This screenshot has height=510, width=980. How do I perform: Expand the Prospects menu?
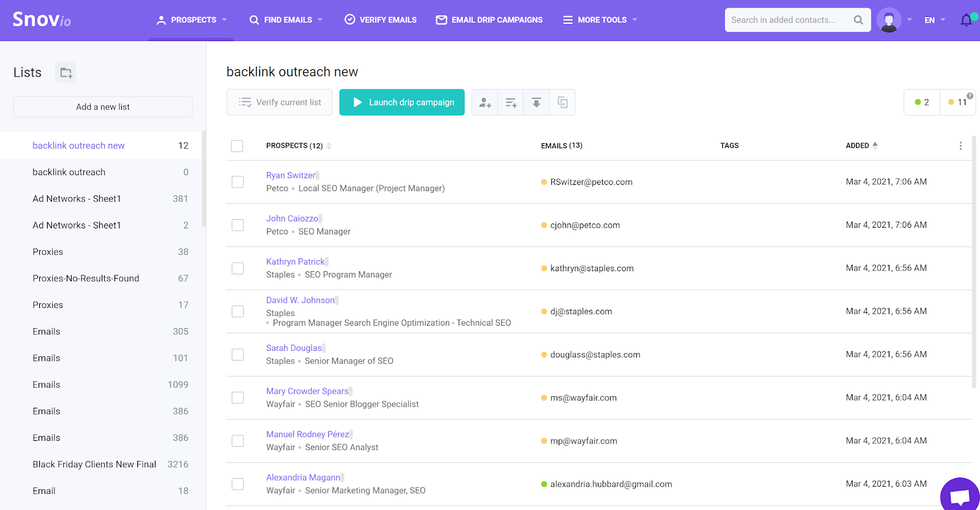coord(192,20)
